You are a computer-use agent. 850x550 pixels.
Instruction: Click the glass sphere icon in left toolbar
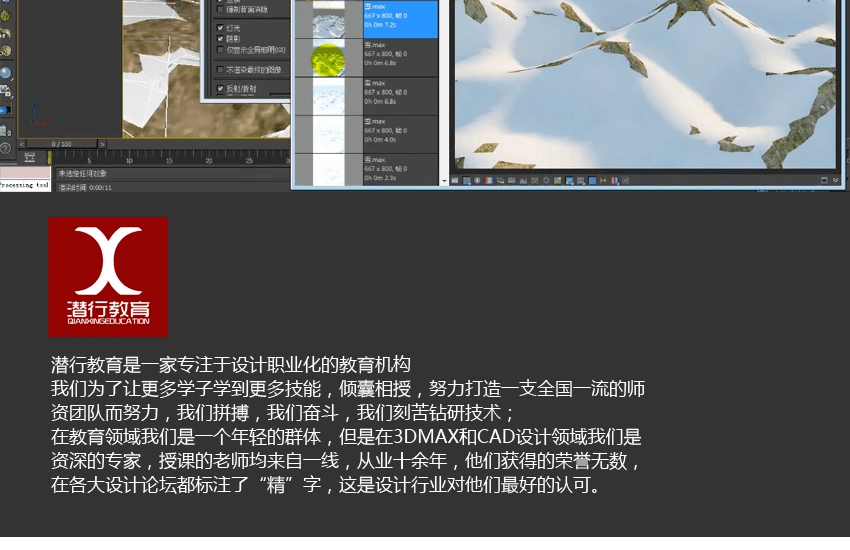tap(5, 73)
